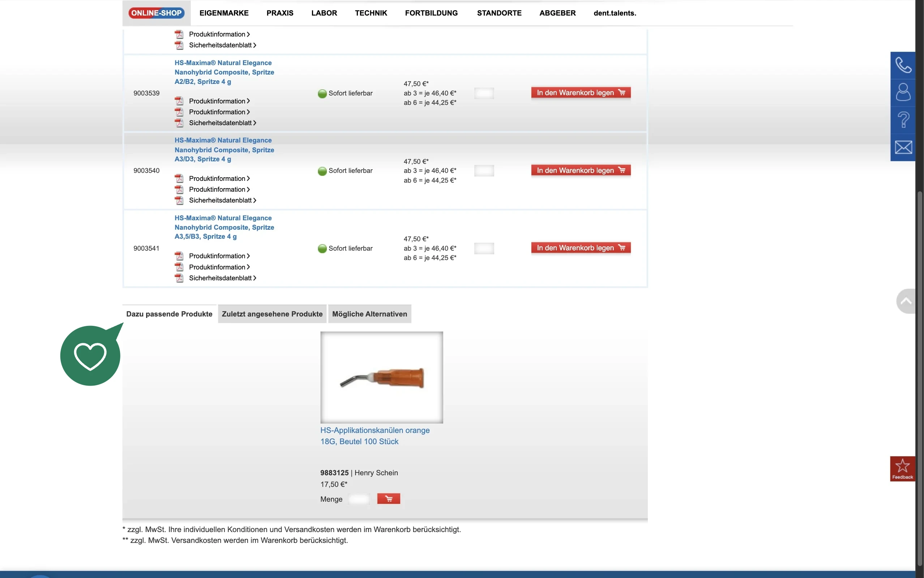Viewport: 924px width, 578px height.
Task: Open HS-Maxima A3,5/B3 Spritze product link
Action: pyautogui.click(x=224, y=228)
